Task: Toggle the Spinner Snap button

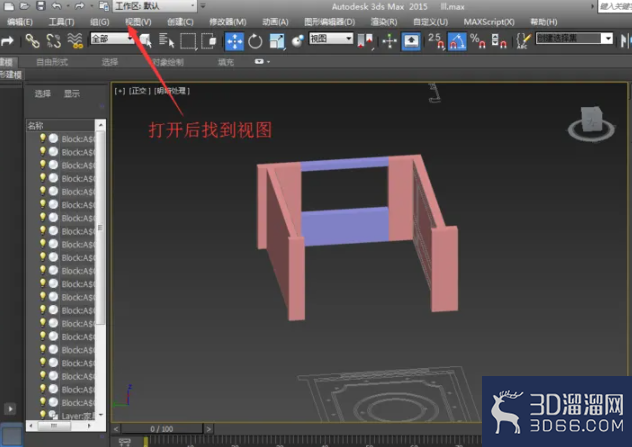Action: tap(499, 41)
